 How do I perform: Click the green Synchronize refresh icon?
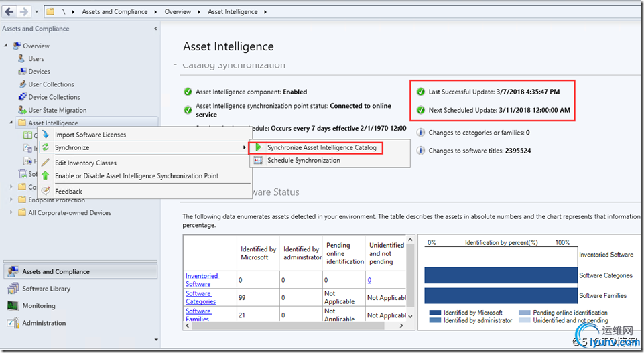point(46,147)
